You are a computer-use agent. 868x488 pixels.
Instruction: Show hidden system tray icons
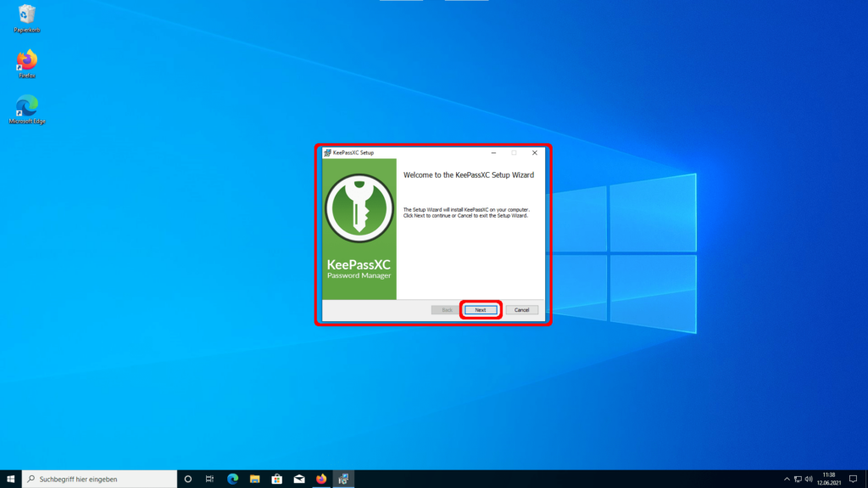tap(787, 480)
